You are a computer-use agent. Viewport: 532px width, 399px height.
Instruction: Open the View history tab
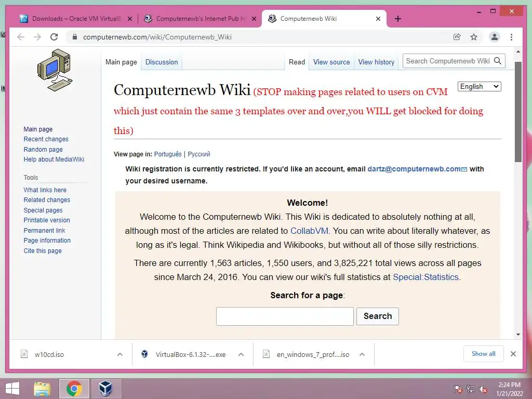coord(376,62)
